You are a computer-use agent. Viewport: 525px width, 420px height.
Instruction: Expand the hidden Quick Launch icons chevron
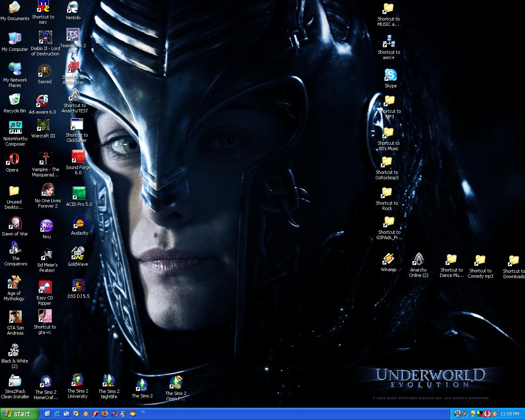pos(143,411)
